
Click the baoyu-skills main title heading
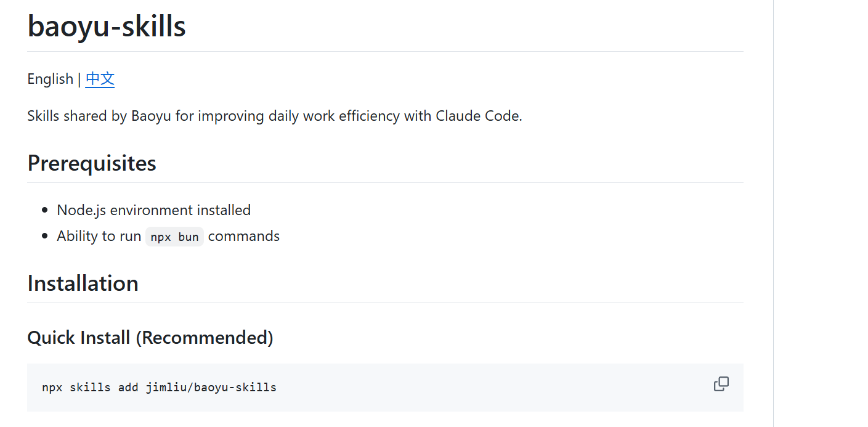click(x=107, y=26)
